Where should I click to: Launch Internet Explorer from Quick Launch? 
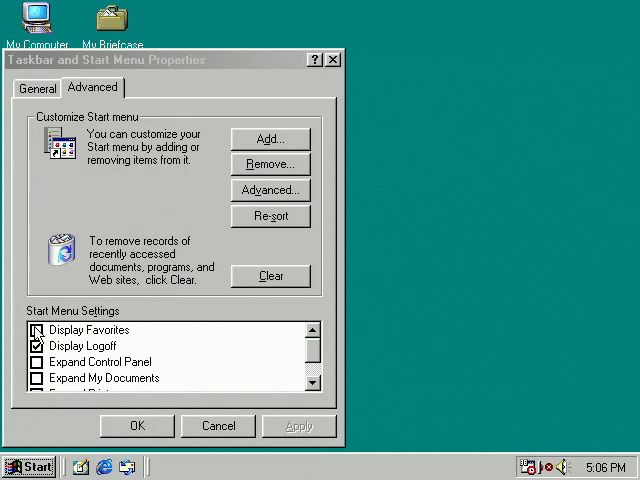click(x=104, y=467)
